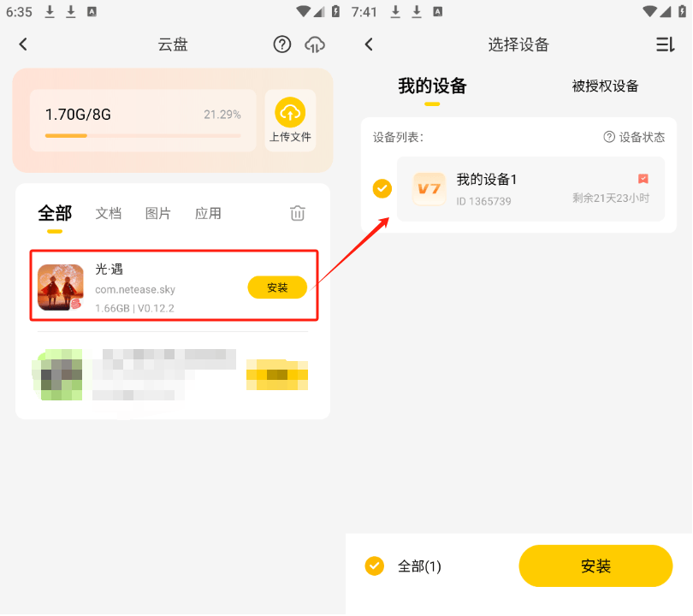The height and width of the screenshot is (616, 693).
Task: Open the help question mark icon in 云盘 header
Action: 282,44
